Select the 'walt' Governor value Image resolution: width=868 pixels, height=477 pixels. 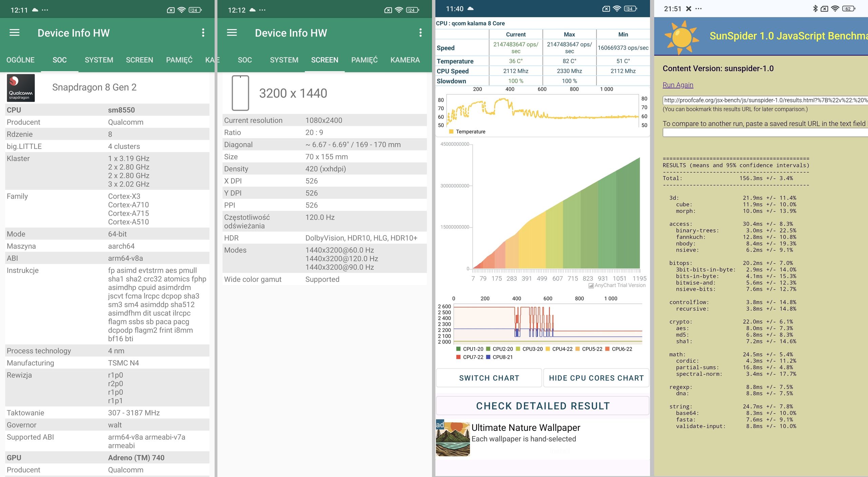click(115, 425)
